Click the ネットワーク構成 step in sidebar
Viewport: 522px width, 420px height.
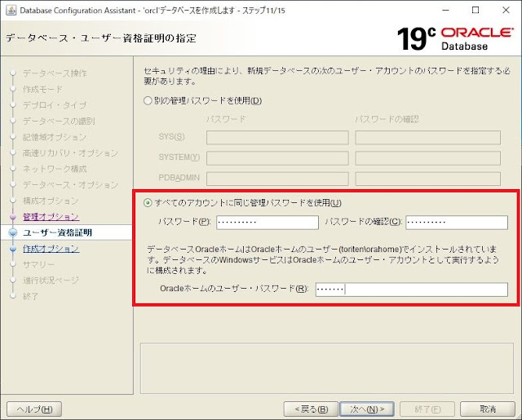[x=55, y=169]
